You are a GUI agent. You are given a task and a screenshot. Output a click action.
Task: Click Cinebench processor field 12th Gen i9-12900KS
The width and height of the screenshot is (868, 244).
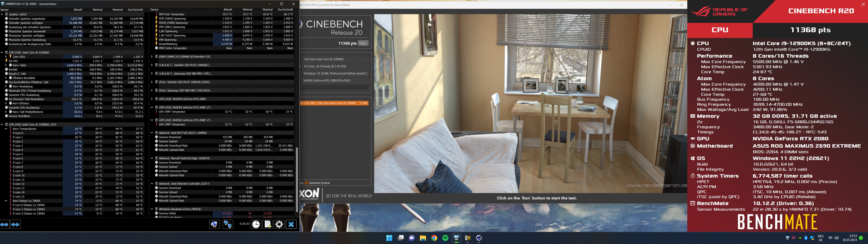tap(335, 59)
